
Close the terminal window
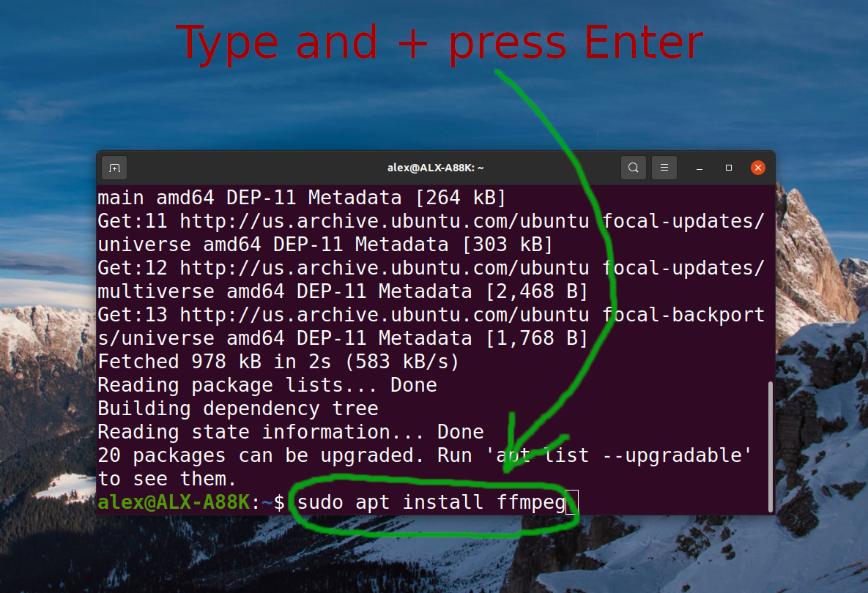(758, 168)
